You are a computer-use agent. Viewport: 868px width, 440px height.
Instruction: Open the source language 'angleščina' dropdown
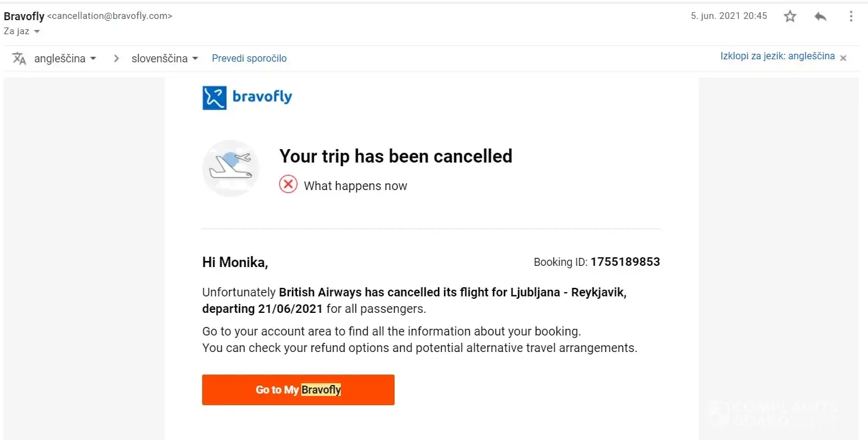tap(65, 59)
